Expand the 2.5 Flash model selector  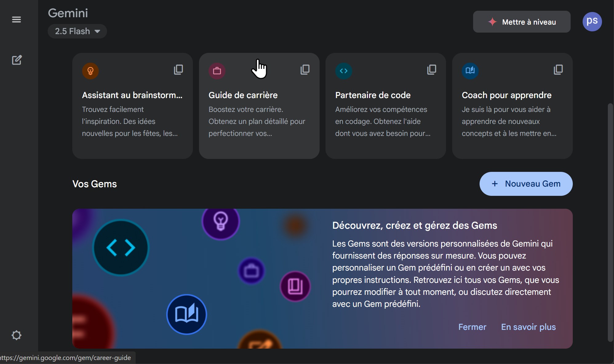(77, 31)
